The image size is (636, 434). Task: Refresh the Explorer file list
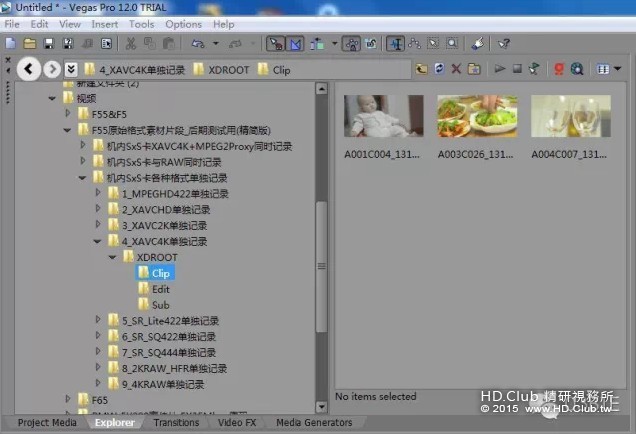pyautogui.click(x=439, y=69)
